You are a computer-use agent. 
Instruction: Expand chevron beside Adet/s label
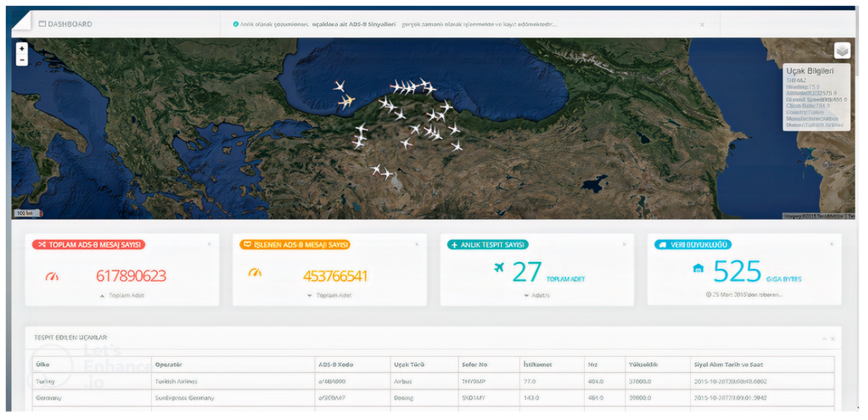526,296
